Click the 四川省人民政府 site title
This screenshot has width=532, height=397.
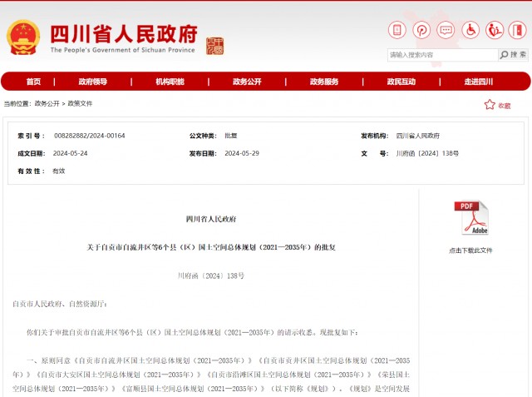pos(124,34)
